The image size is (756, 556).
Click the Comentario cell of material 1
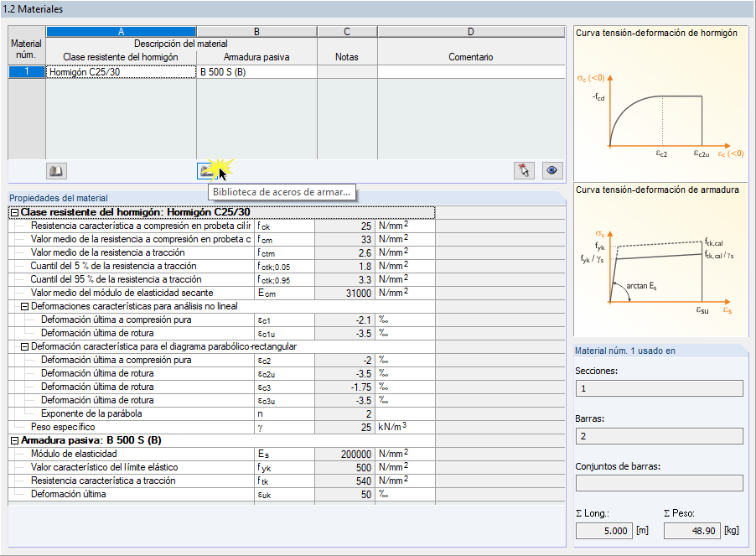coord(471,72)
